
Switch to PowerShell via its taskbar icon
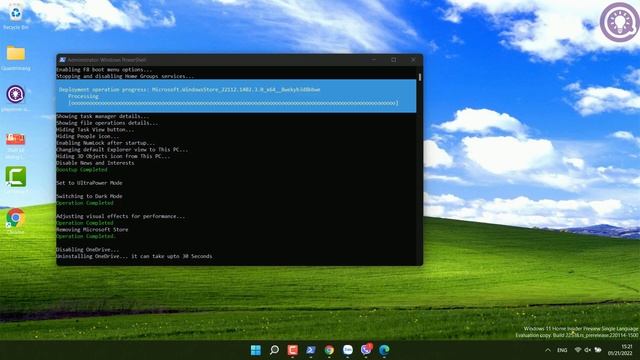[311, 350]
